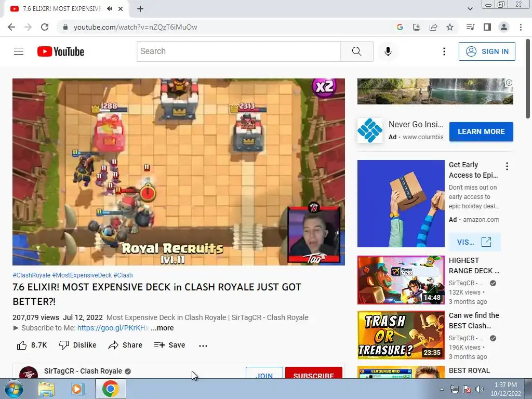Open Amazon ad package thumbnail
Viewport: 532px width, 399px height.
tap(401, 204)
